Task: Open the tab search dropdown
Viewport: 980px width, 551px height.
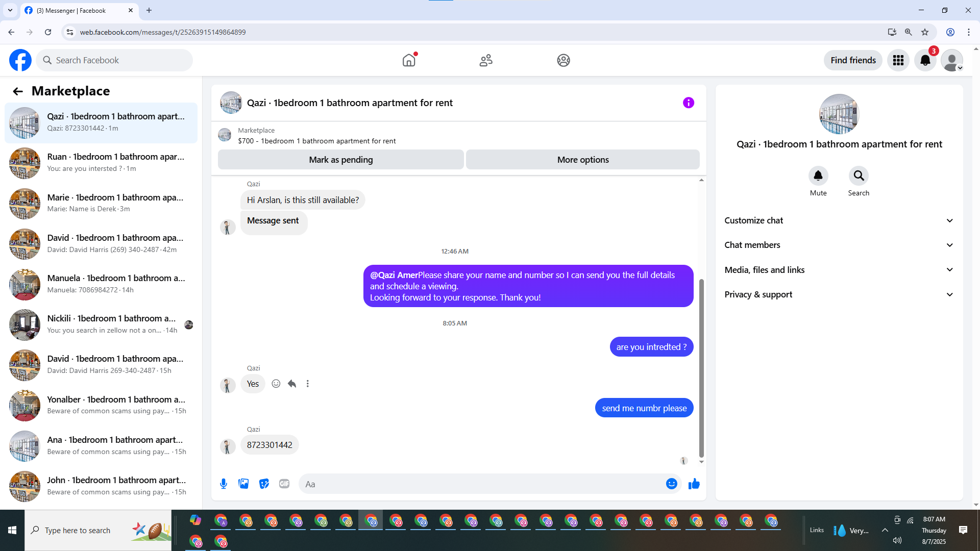Action: [x=10, y=10]
